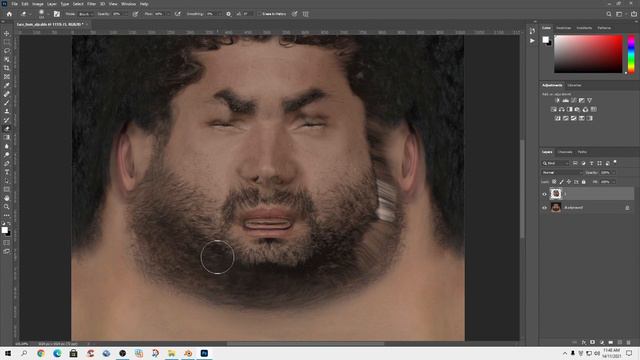Add a Levels adjustment
640x360 pixels.
pyautogui.click(x=566, y=100)
